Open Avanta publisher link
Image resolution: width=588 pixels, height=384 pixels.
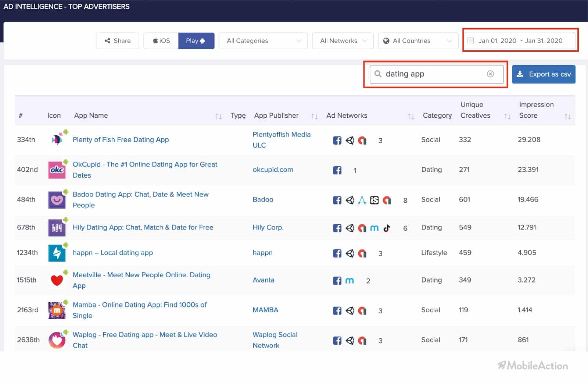pos(263,280)
